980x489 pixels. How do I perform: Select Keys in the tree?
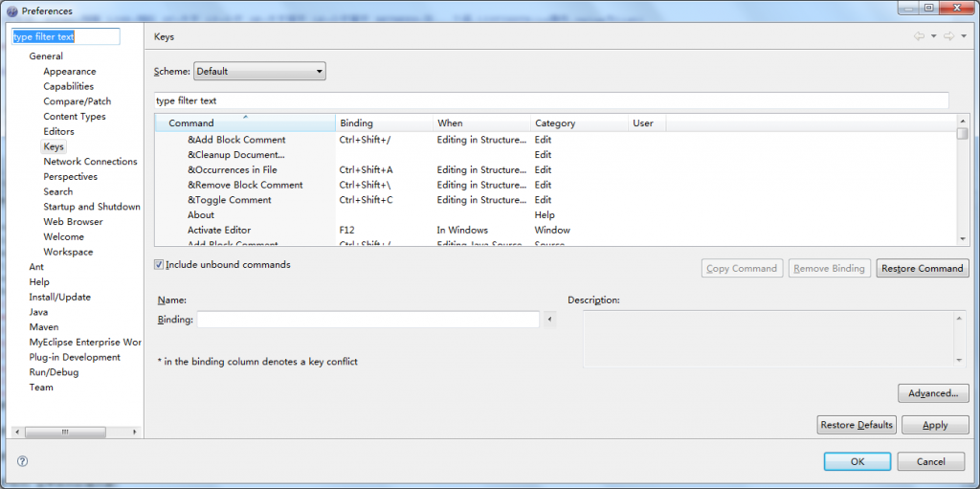pos(54,146)
